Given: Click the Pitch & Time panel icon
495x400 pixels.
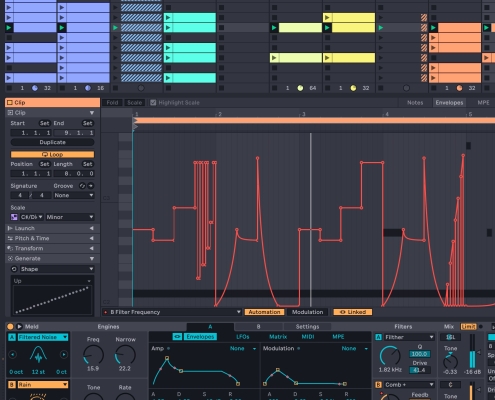Looking at the screenshot, I should [x=10, y=238].
